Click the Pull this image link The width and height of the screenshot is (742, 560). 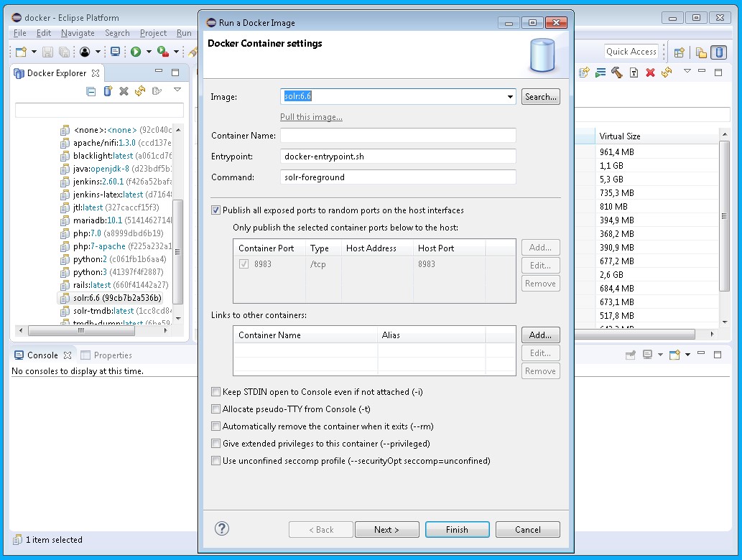[x=311, y=117]
